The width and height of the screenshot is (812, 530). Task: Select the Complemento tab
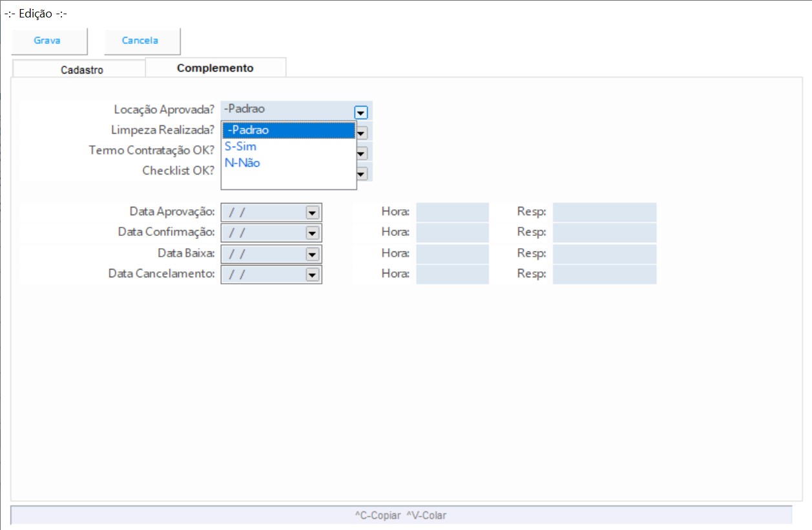coord(215,68)
